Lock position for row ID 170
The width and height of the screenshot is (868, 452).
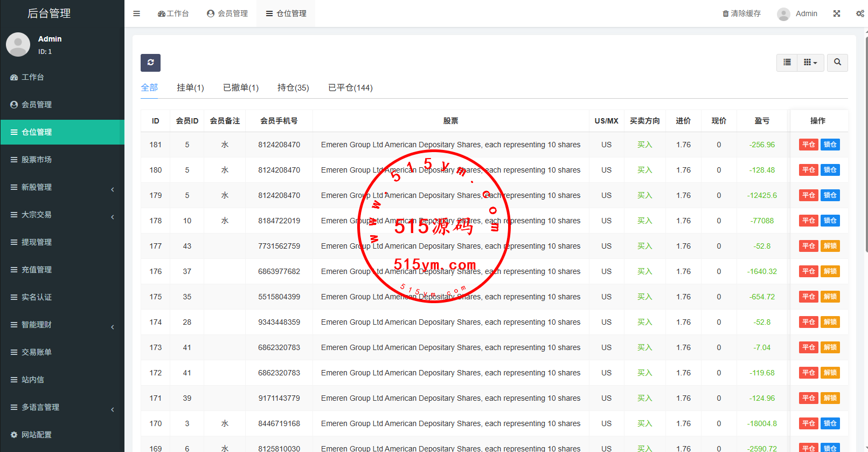click(830, 423)
